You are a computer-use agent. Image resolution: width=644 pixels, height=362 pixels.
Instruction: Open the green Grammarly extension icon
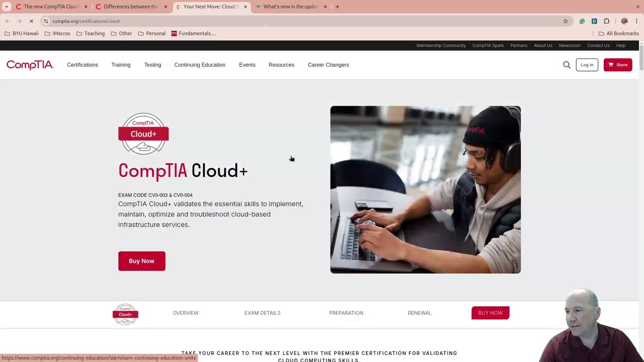coord(582,21)
